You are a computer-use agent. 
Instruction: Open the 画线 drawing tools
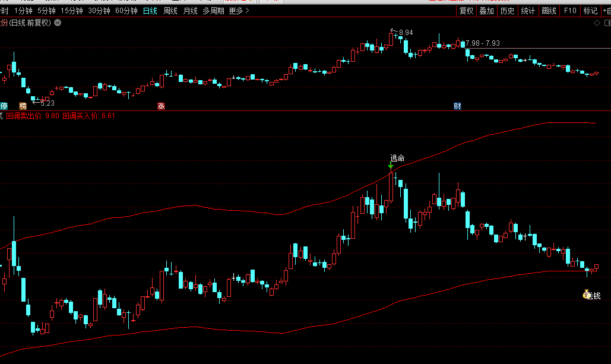[x=549, y=11]
